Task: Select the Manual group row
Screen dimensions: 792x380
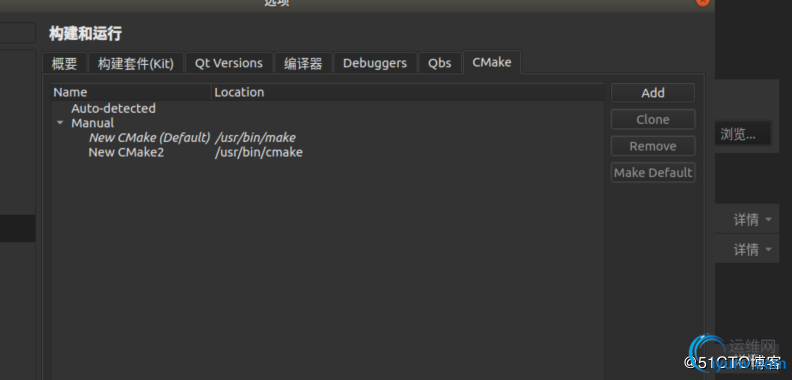Action: (x=92, y=123)
